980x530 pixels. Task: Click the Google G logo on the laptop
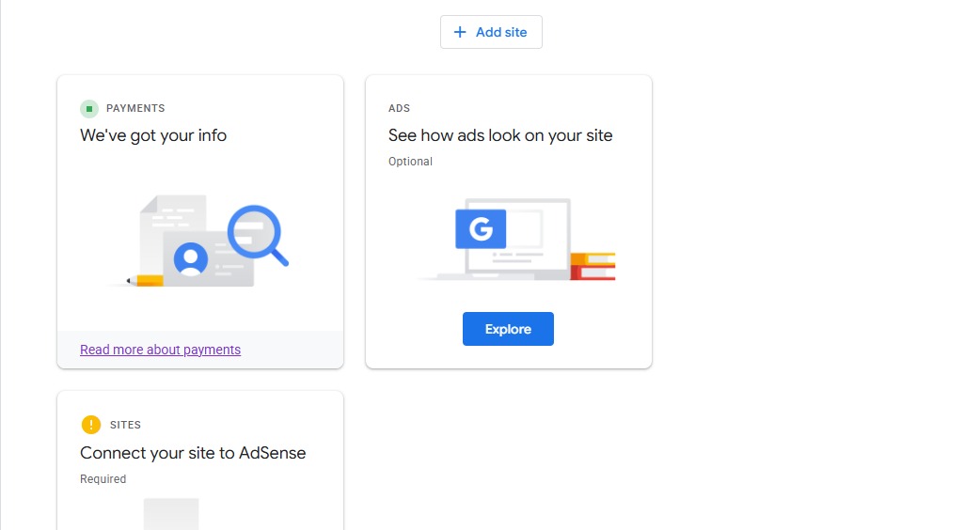pyautogui.click(x=481, y=228)
